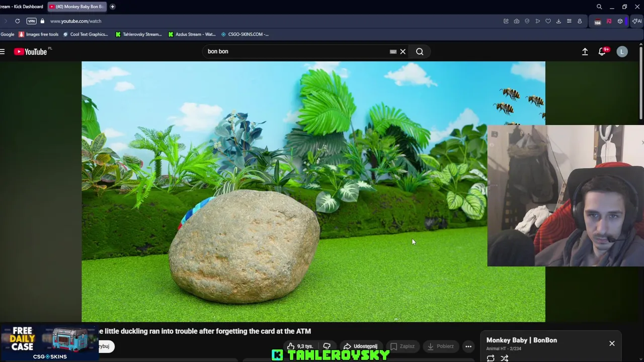Go to the YouTube home logo
Viewport: 644px width, 362px height.
point(31,51)
